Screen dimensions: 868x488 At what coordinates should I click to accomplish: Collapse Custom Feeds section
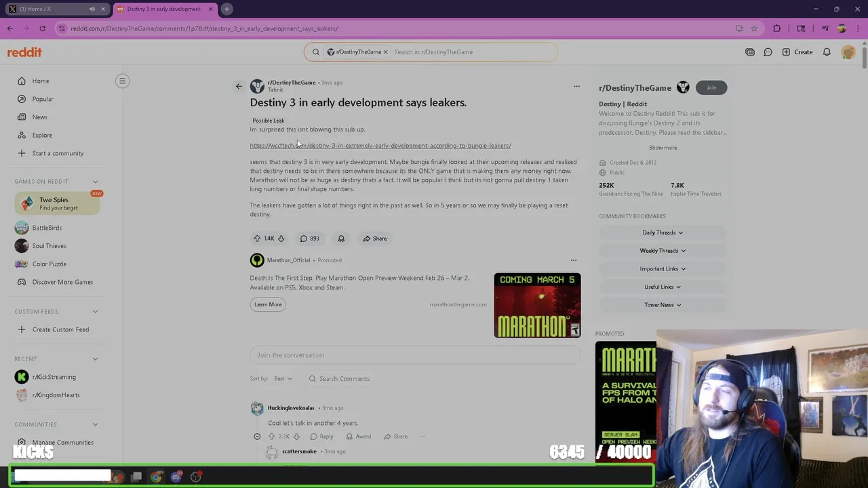[95, 312]
